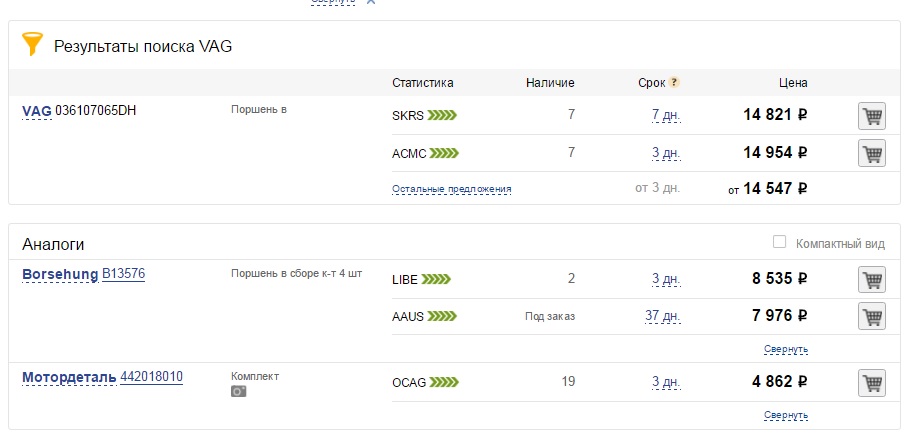Click the price от 14 547 ₽
The height and width of the screenshot is (448, 910).
[x=768, y=189]
